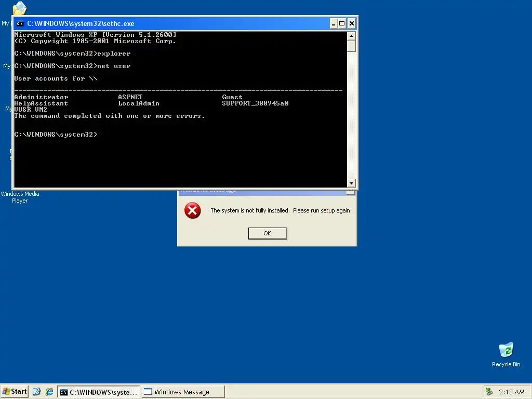This screenshot has width=532, height=399.
Task: Close the sethc.exe command window
Action: tap(352, 23)
